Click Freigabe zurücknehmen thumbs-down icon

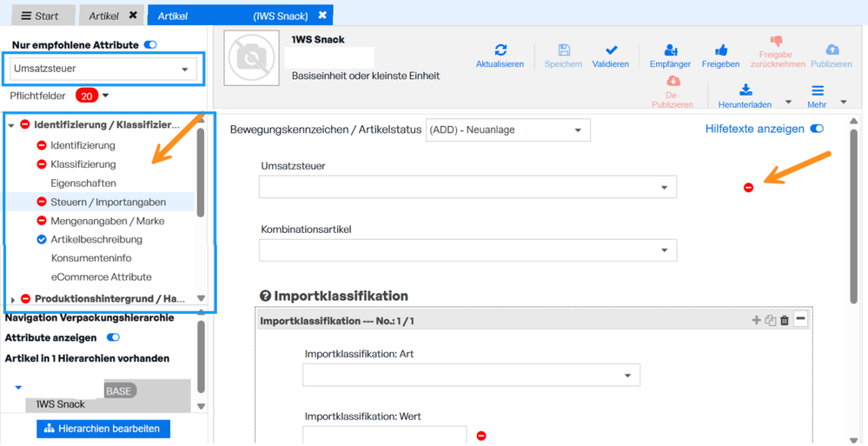click(776, 41)
